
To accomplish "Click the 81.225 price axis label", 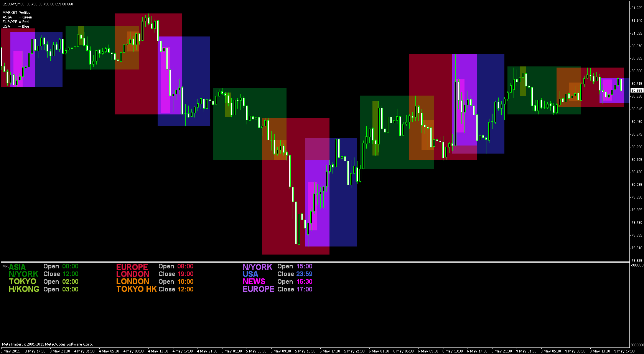I will point(637,8).
